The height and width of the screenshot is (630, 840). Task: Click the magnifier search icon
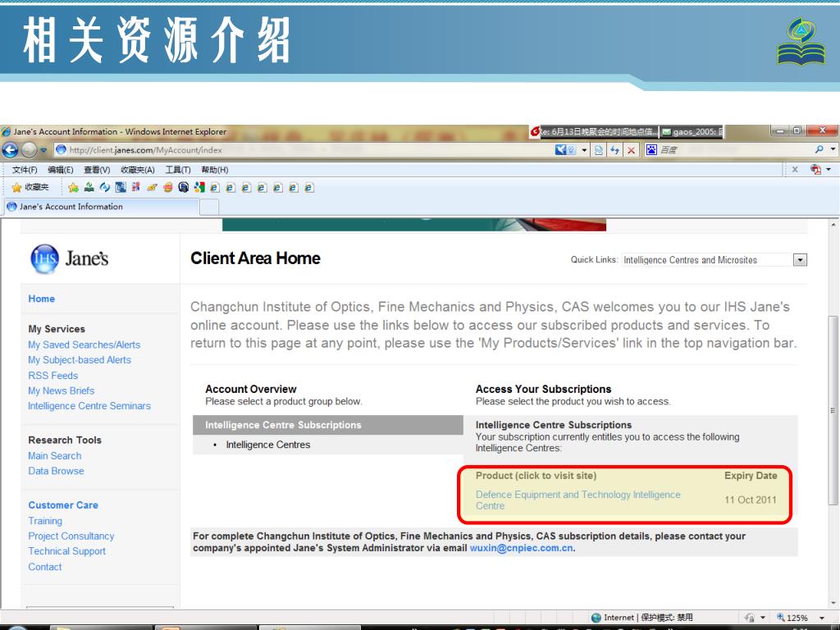coord(819,149)
